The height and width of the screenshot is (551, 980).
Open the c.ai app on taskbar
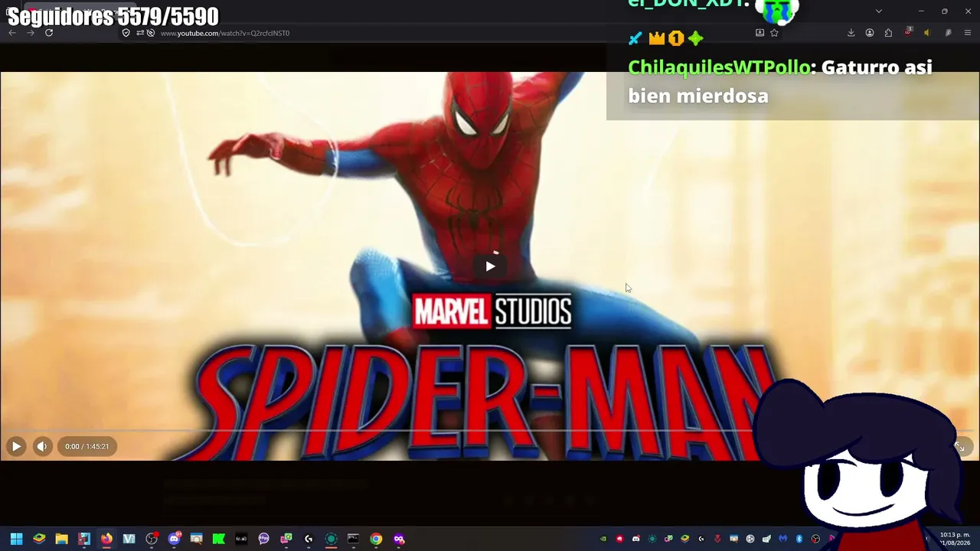pyautogui.click(x=241, y=539)
